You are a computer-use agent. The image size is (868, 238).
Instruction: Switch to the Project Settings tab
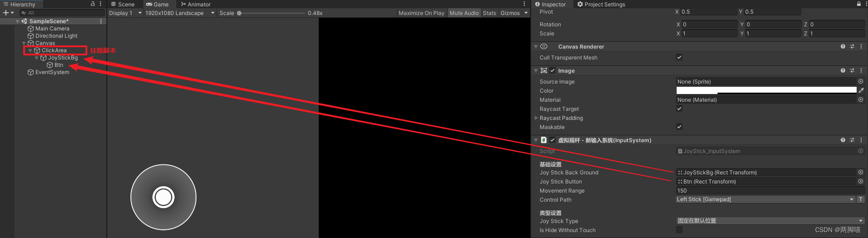point(601,4)
